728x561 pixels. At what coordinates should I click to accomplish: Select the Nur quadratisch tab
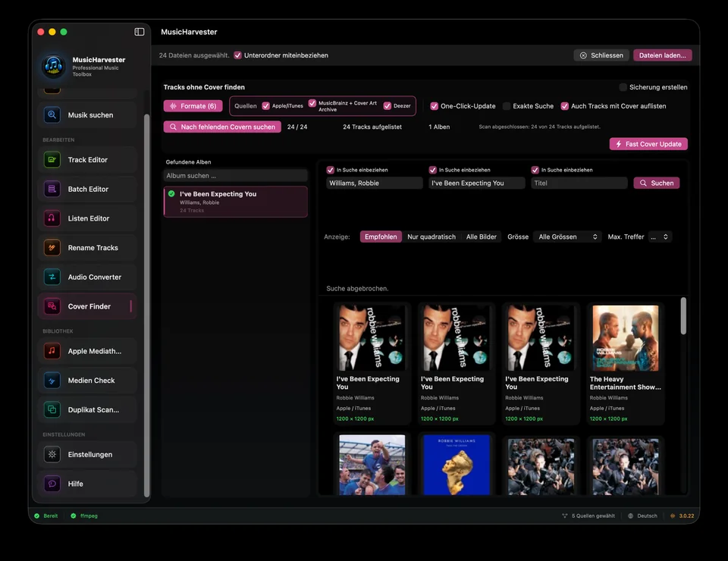431,237
